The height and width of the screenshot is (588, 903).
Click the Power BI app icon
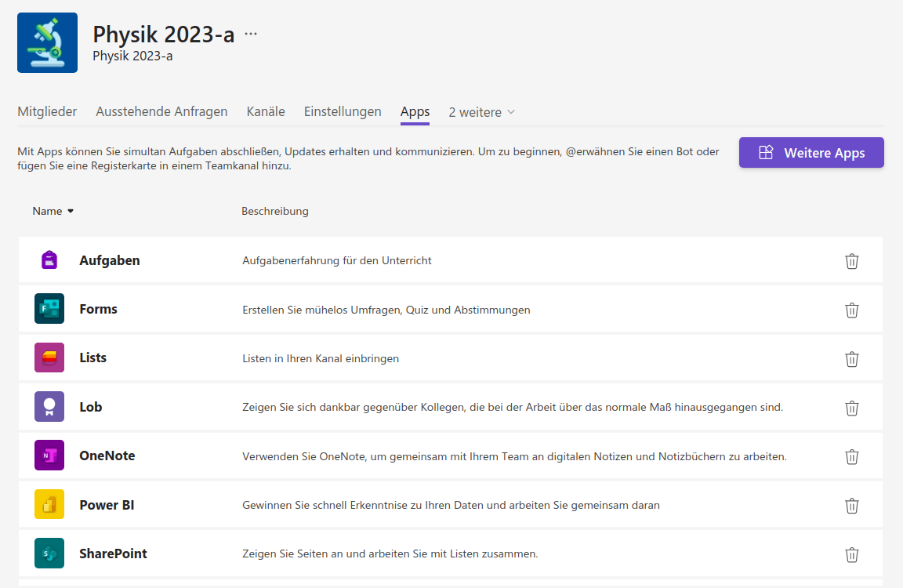click(x=49, y=504)
